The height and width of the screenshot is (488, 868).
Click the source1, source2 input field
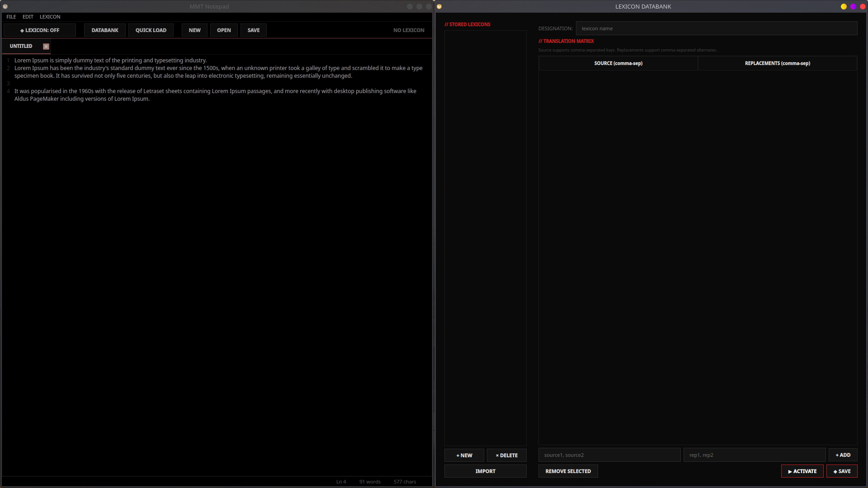[x=609, y=455]
